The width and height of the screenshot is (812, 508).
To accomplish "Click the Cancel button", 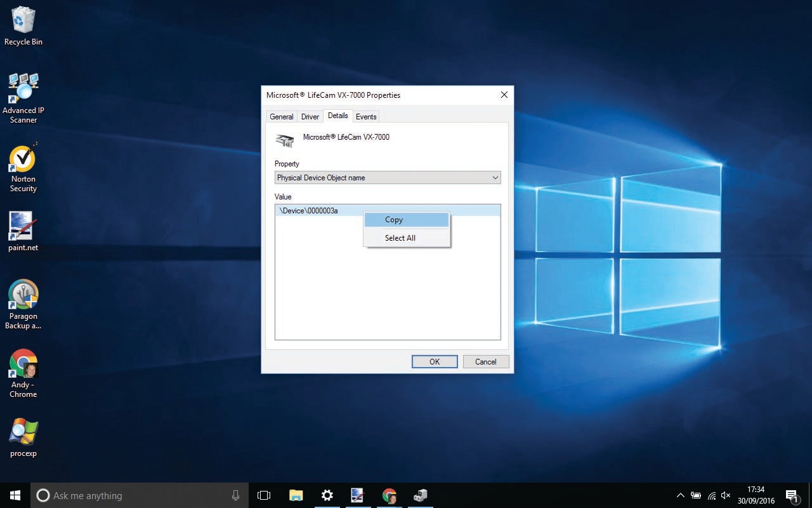I will [485, 361].
